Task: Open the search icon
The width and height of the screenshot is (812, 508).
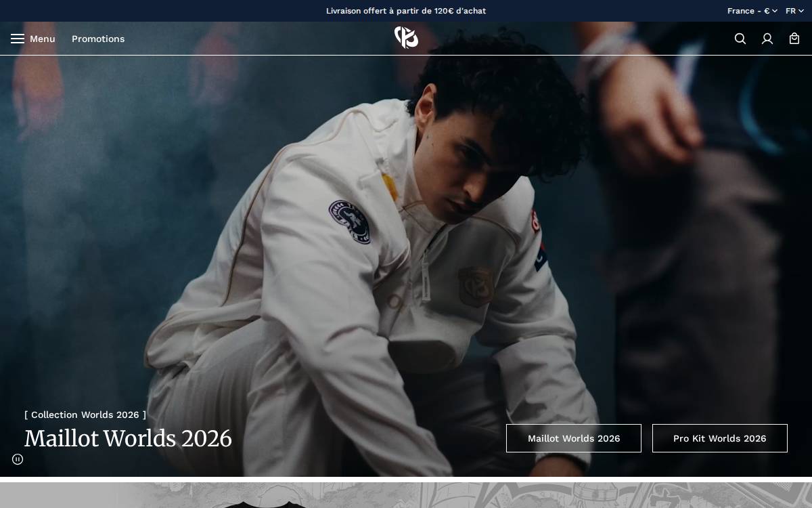Action: 740,39
